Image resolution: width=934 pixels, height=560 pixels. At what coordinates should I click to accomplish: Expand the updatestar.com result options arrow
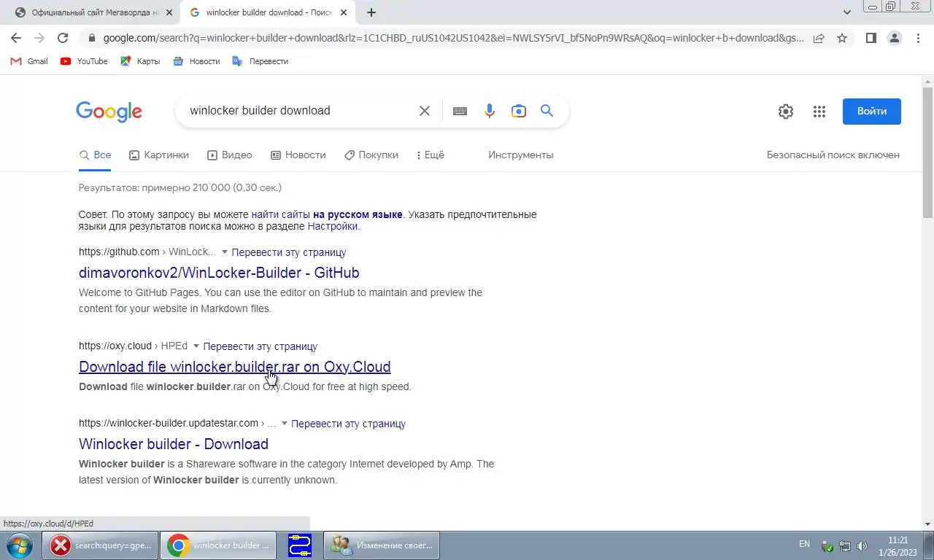coord(285,423)
